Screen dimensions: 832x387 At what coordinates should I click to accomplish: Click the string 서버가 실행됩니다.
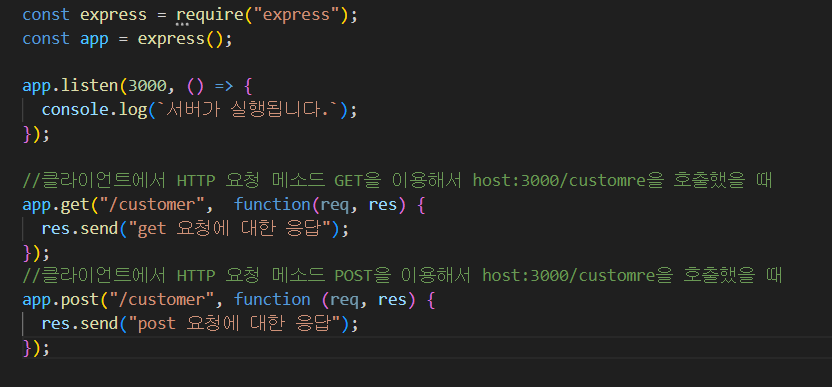pyautogui.click(x=248, y=110)
